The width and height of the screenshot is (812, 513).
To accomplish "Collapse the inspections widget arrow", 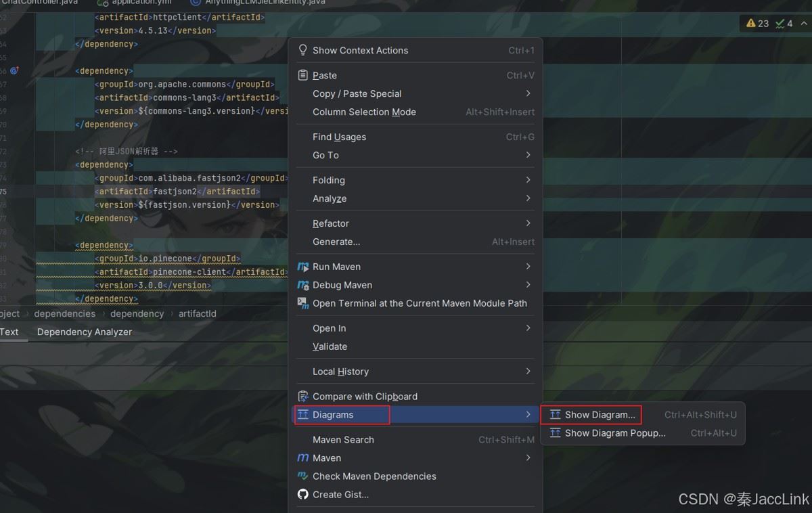I will click(x=804, y=23).
